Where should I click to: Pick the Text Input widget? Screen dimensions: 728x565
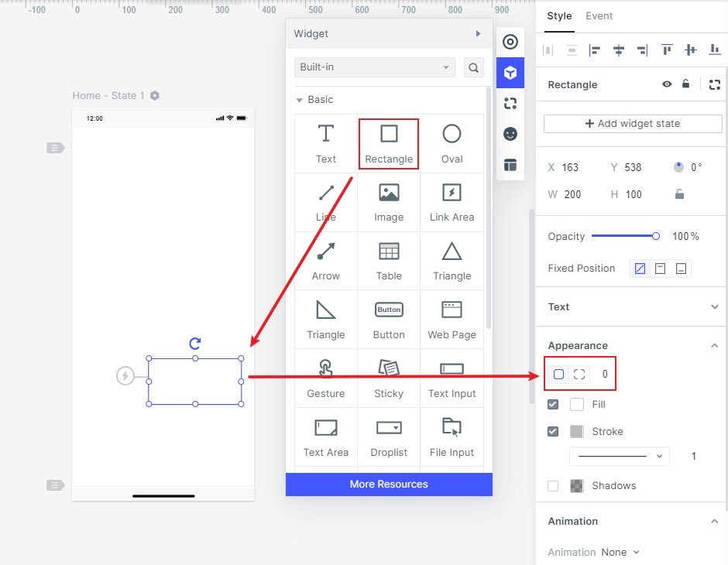tap(452, 378)
